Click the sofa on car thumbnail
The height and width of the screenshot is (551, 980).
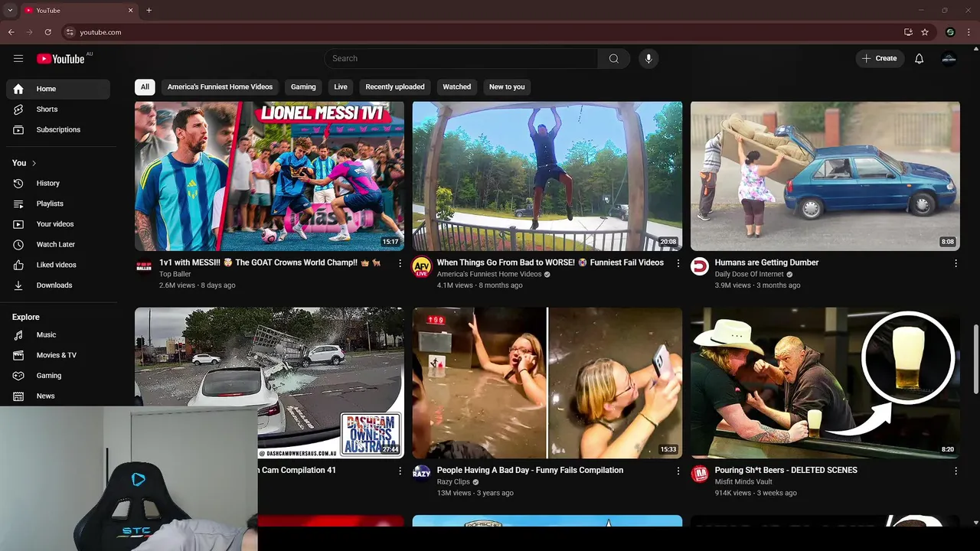pyautogui.click(x=825, y=176)
